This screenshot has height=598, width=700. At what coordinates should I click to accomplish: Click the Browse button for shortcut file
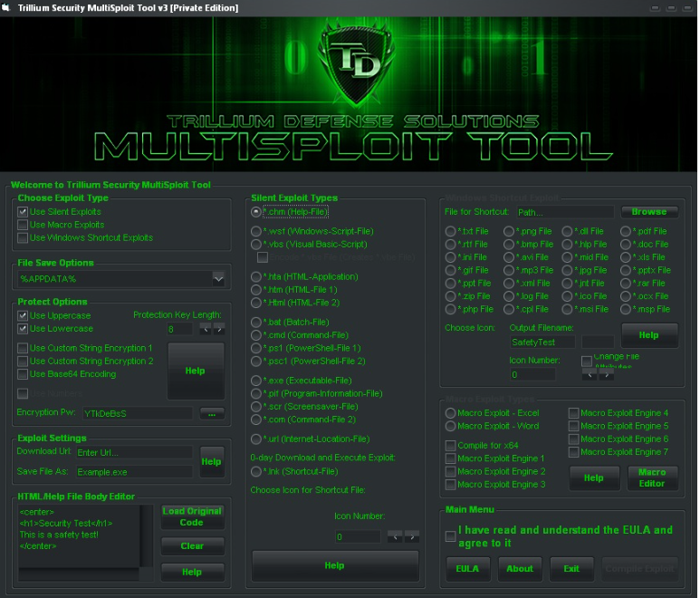tap(649, 212)
